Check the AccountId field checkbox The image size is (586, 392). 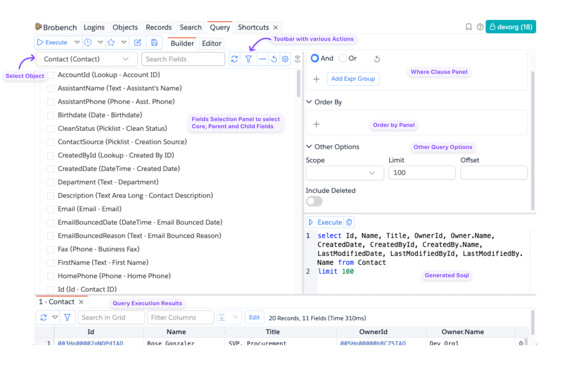click(51, 75)
